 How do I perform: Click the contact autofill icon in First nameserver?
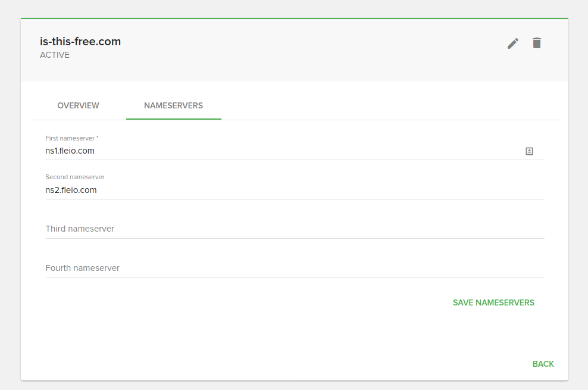(529, 151)
